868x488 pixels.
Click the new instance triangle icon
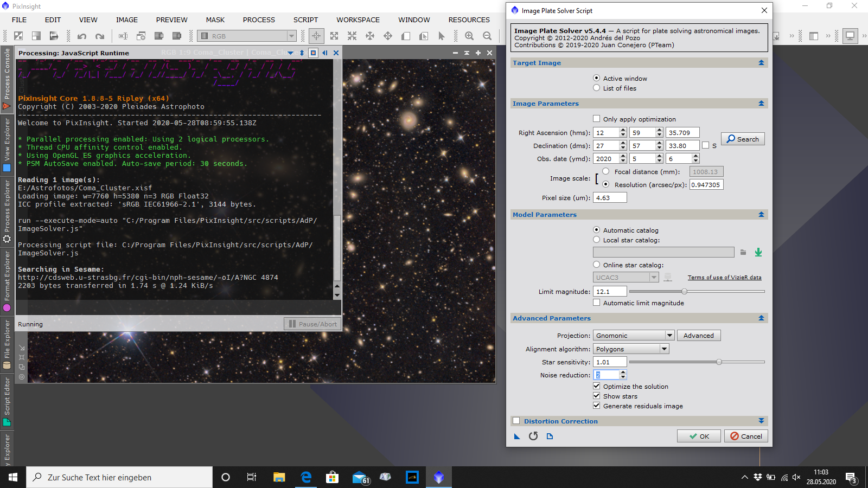(x=517, y=436)
